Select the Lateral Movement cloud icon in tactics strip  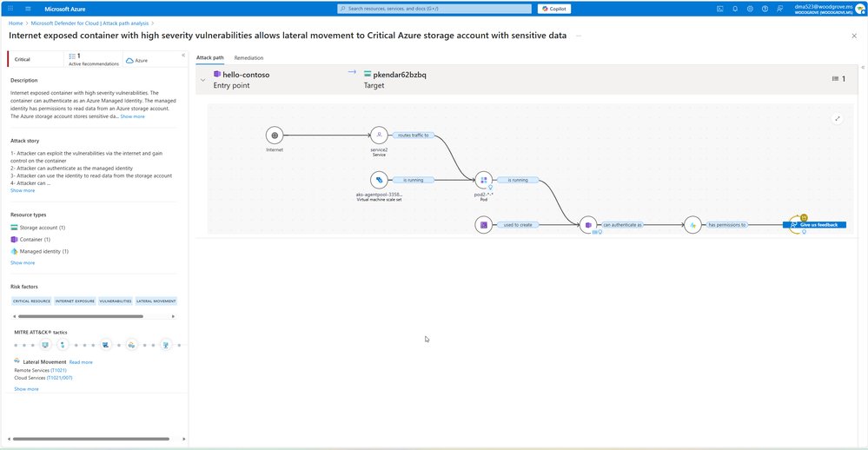[x=132, y=345]
